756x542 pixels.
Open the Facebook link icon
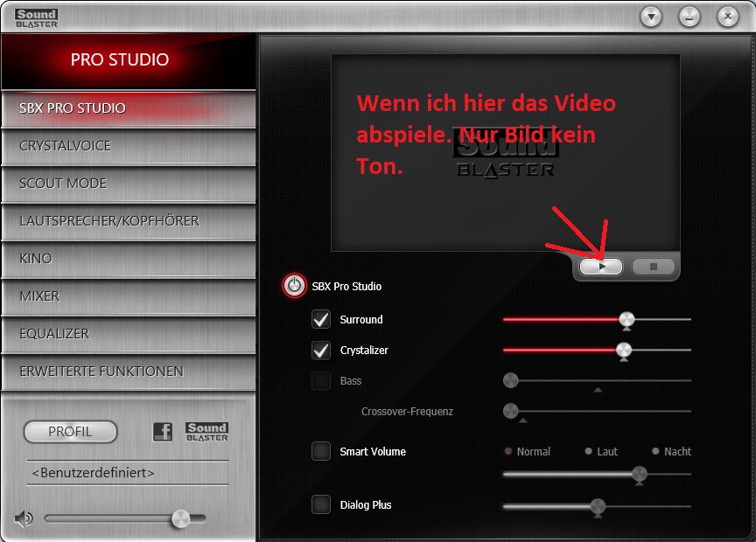point(163,432)
